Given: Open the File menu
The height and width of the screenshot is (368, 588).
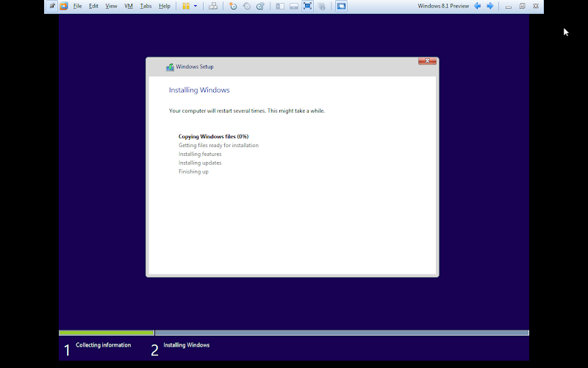Looking at the screenshot, I should point(77,6).
